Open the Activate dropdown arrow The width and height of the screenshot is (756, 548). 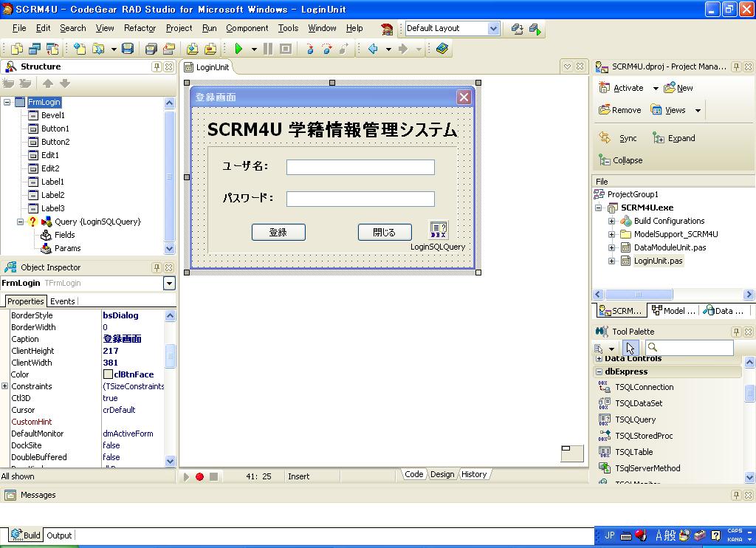pos(656,89)
